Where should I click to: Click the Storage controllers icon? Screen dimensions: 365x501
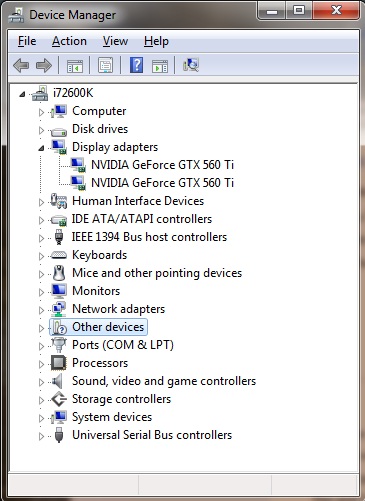tap(59, 399)
